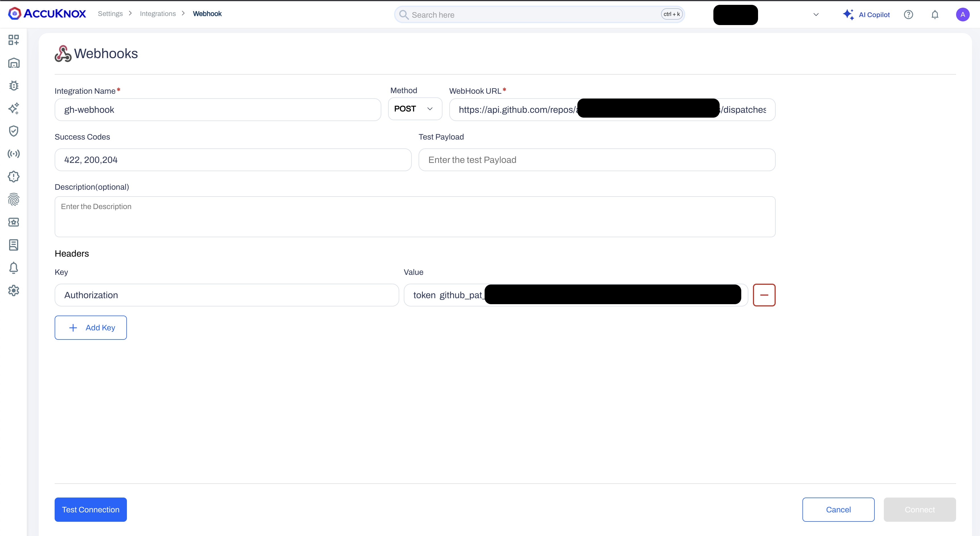Screen dimensions: 980x536
Task: Open the gear Settings sidebar icon
Action: tap(14, 290)
